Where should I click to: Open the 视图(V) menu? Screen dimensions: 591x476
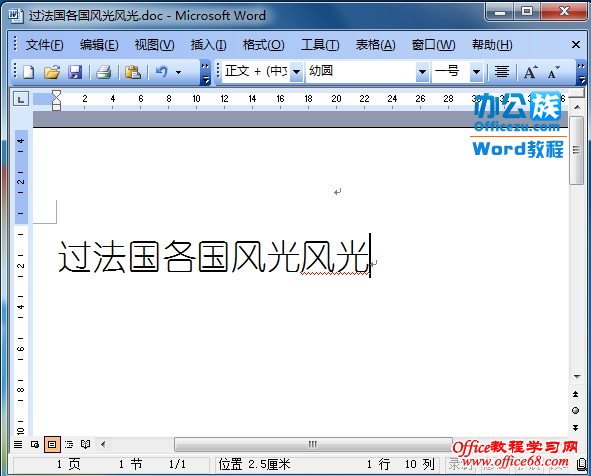[155, 45]
